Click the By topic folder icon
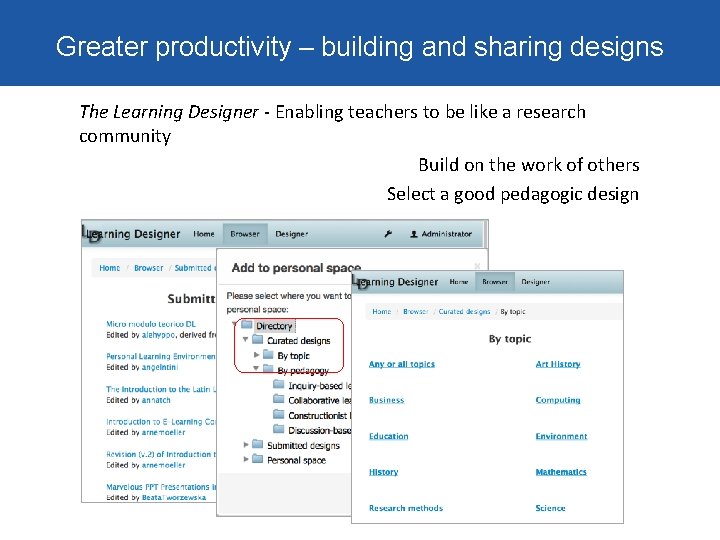The height and width of the screenshot is (540, 720). pyautogui.click(x=268, y=355)
